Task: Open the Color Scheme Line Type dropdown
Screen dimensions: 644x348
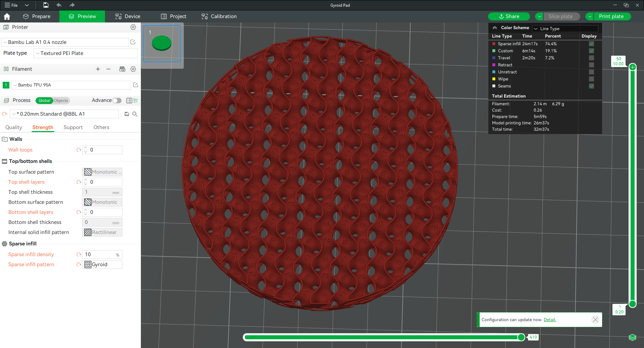Action: [x=565, y=28]
